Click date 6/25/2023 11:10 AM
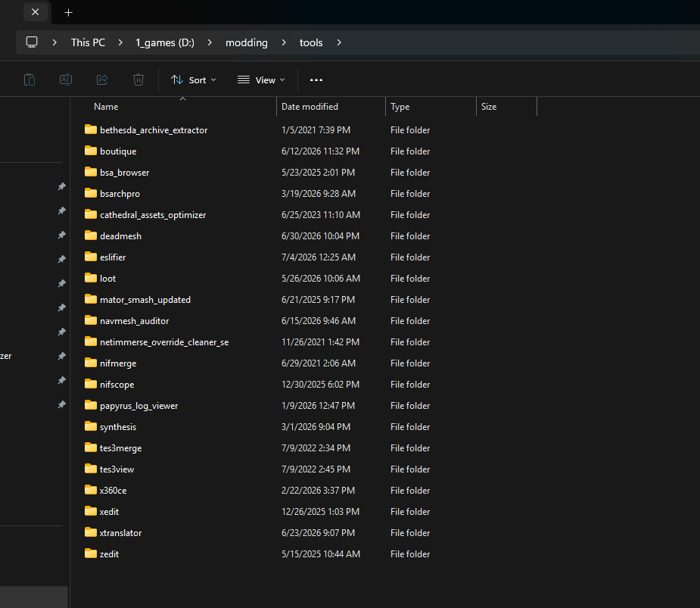700x608 pixels. [321, 215]
